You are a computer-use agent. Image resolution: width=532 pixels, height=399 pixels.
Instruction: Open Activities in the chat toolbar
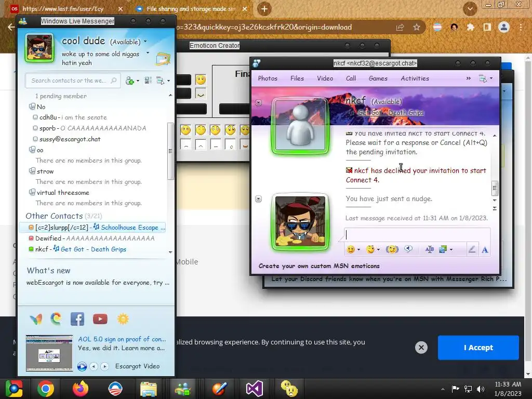pos(415,78)
